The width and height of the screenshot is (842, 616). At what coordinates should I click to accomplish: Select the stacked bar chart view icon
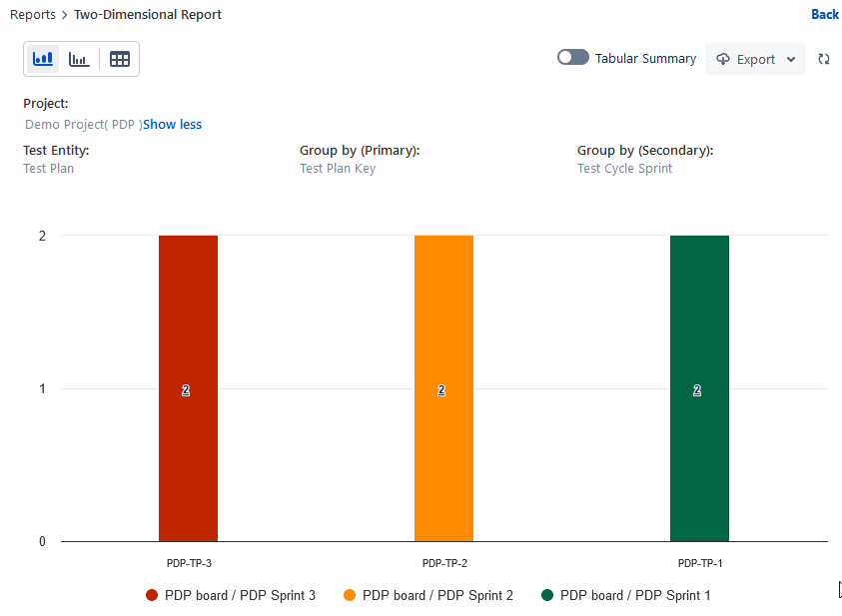[x=43, y=59]
